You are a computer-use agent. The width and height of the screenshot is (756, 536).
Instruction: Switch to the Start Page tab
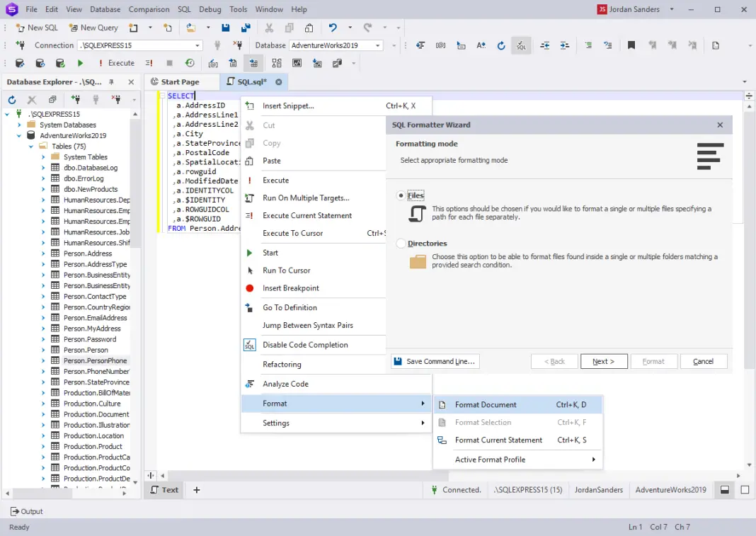coord(180,82)
